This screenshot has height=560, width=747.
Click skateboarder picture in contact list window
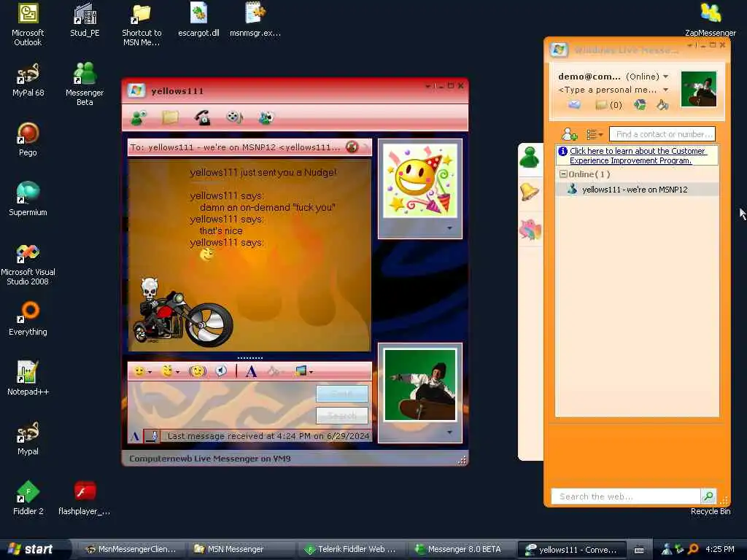pyautogui.click(x=698, y=89)
